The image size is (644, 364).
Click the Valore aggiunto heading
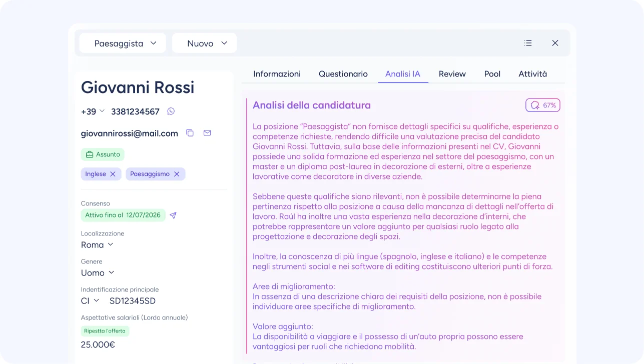coord(283,326)
